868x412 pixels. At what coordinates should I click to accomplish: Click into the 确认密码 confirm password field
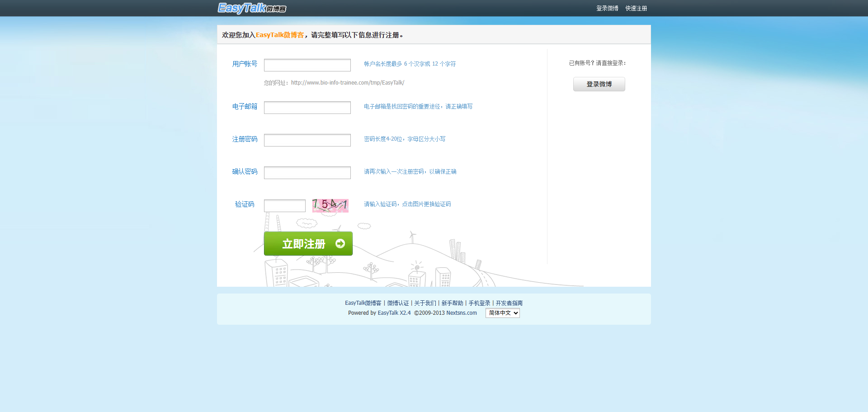(307, 173)
